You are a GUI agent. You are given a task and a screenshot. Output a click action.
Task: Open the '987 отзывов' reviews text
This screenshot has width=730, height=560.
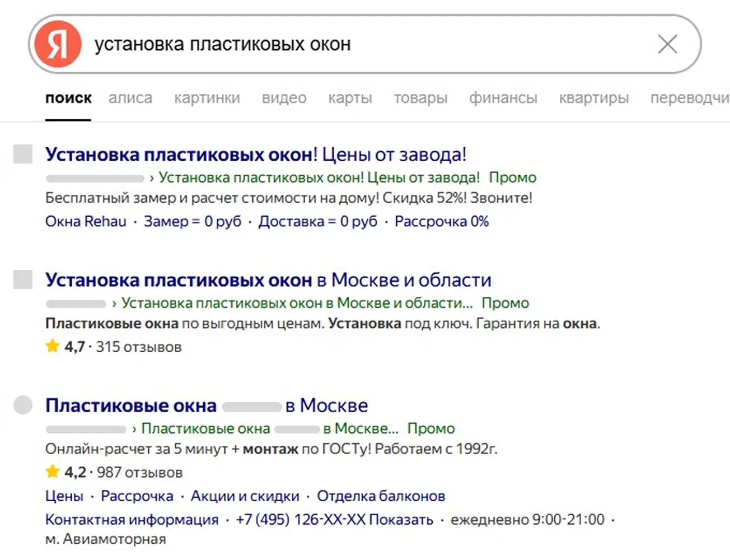coord(140,472)
